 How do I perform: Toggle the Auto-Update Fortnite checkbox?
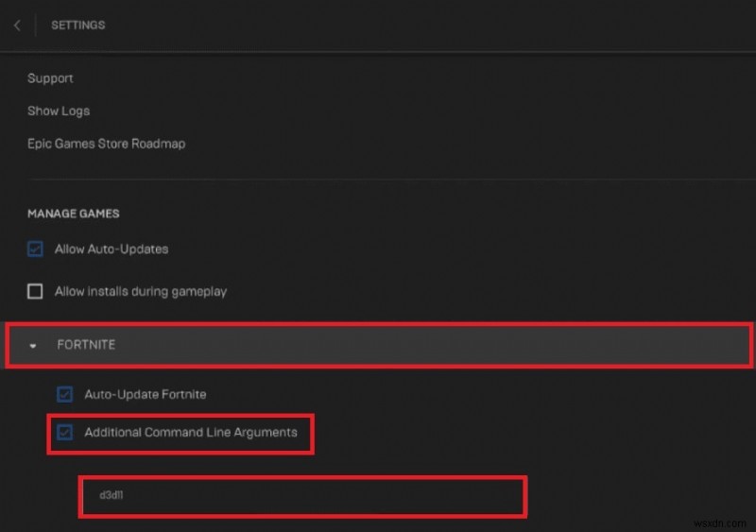click(64, 394)
